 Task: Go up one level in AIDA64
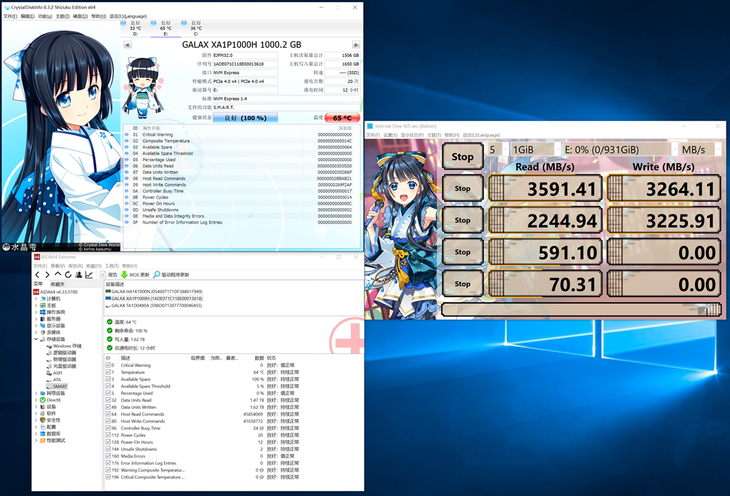[58, 274]
